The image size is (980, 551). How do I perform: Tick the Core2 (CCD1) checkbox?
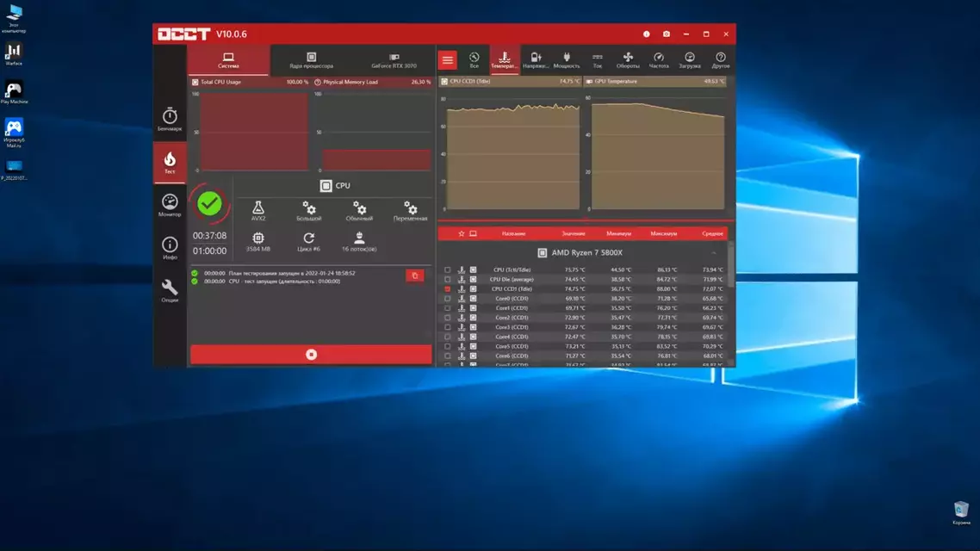tap(448, 318)
